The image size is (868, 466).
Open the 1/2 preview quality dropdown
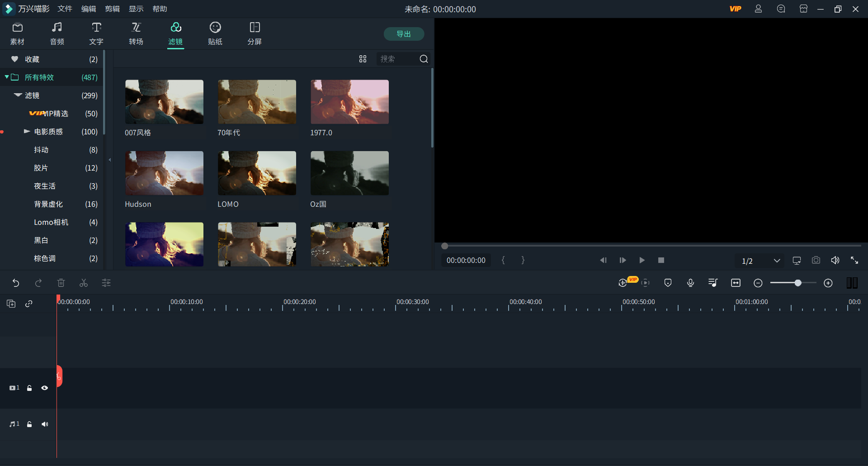tap(776, 261)
